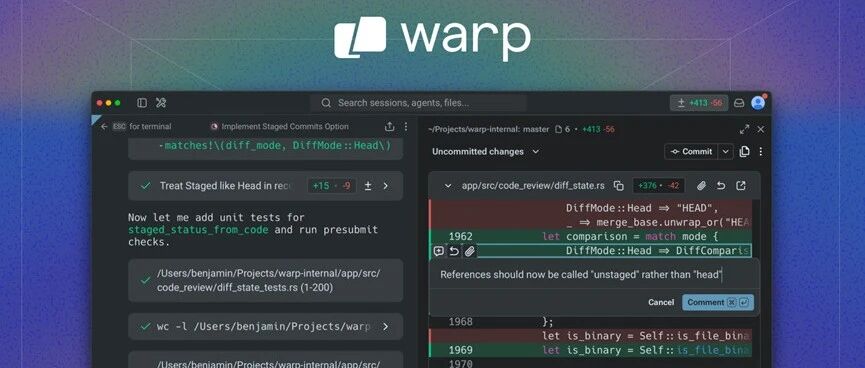This screenshot has height=368, width=865.
Task: Click the diff icon on Treat Staged row
Action: coord(367,186)
